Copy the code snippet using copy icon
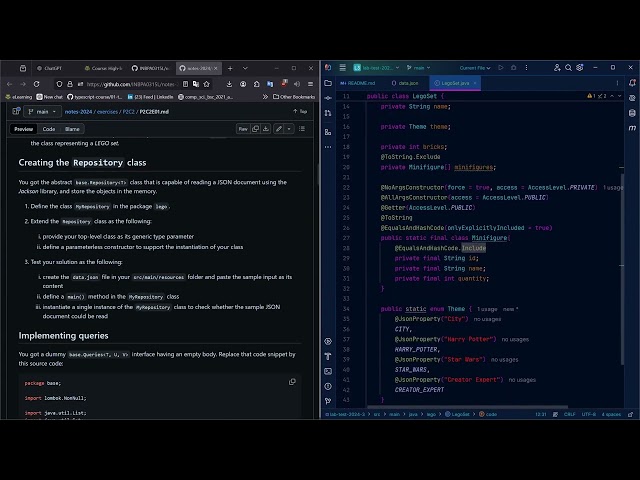Image resolution: width=640 pixels, height=480 pixels. 292,381
